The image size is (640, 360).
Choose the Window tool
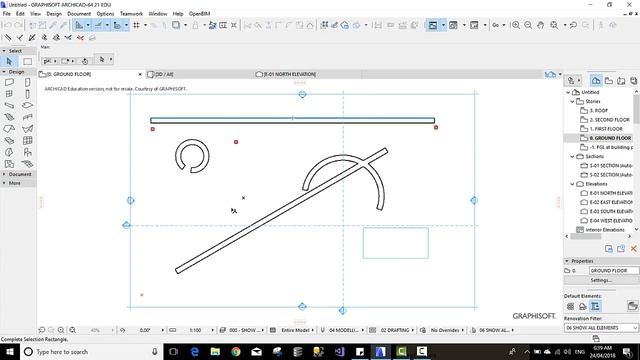pyautogui.click(x=9, y=94)
